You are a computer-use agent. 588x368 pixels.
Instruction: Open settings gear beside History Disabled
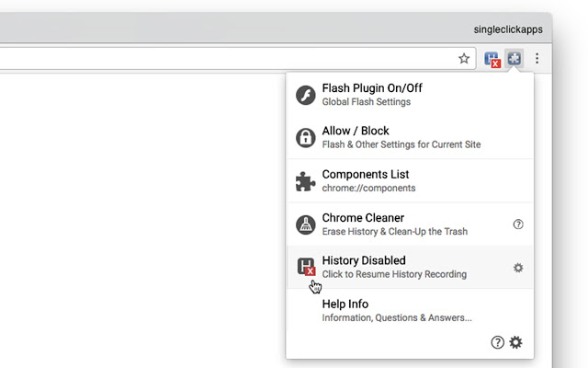click(518, 268)
